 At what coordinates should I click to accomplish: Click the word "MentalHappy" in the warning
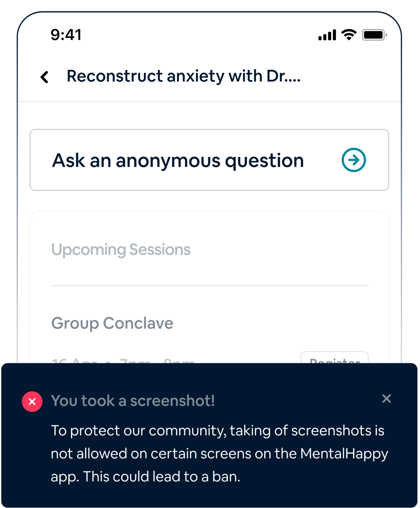(x=344, y=454)
